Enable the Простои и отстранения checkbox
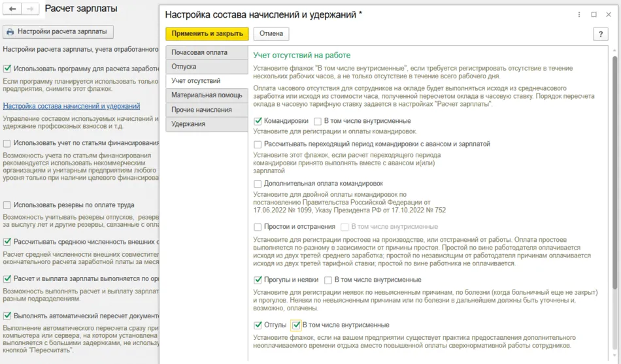621x364 pixels. tap(258, 227)
